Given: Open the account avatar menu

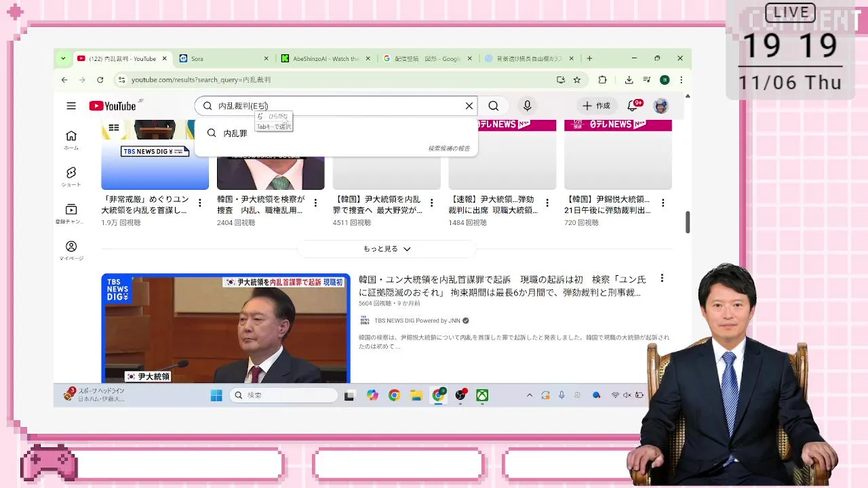Looking at the screenshot, I should [661, 106].
